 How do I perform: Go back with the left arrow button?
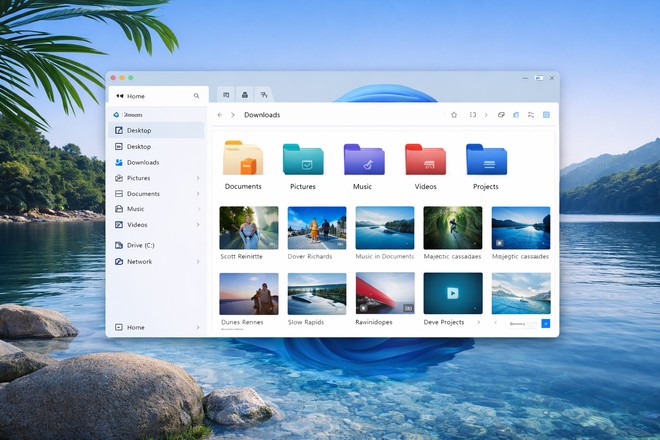coord(220,115)
